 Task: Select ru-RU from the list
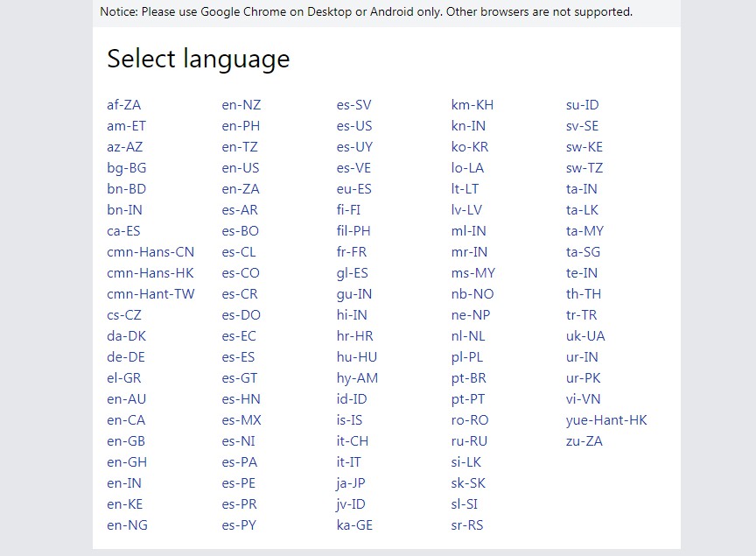coord(470,441)
